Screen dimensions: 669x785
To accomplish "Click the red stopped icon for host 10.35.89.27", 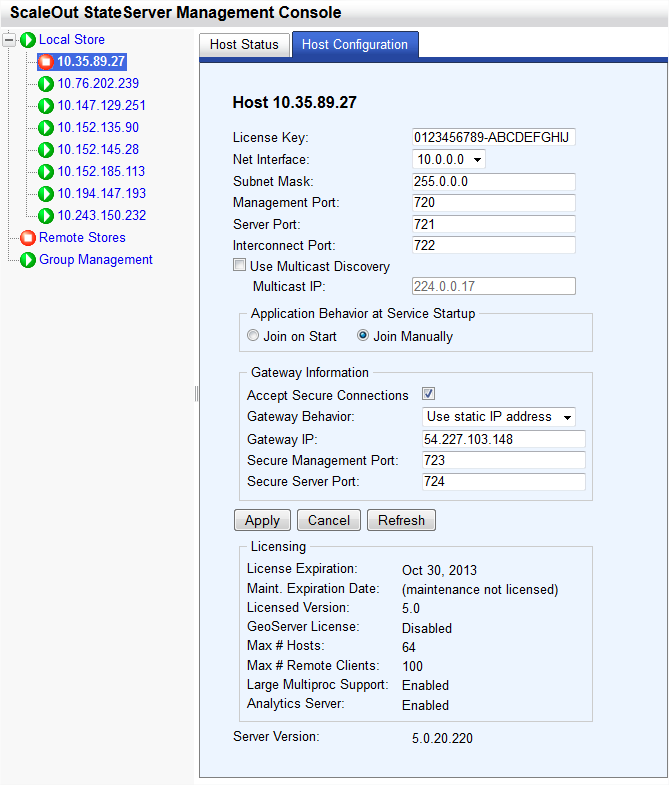I will (x=46, y=62).
